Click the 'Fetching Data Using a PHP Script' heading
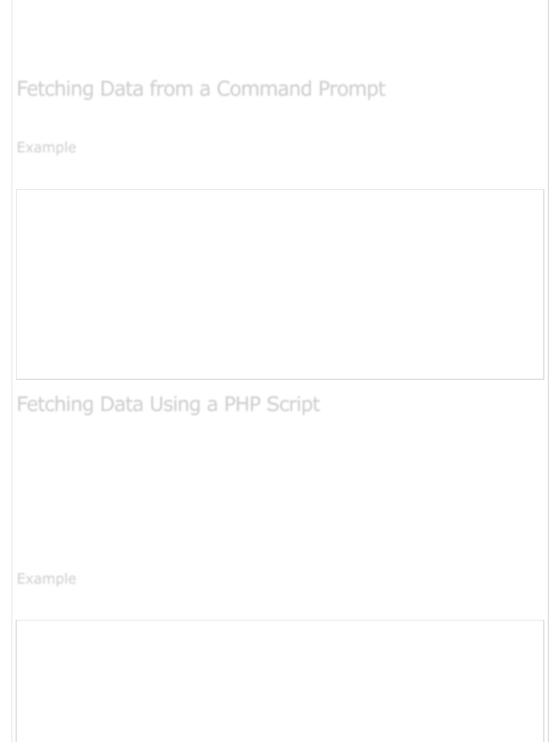 pyautogui.click(x=168, y=405)
